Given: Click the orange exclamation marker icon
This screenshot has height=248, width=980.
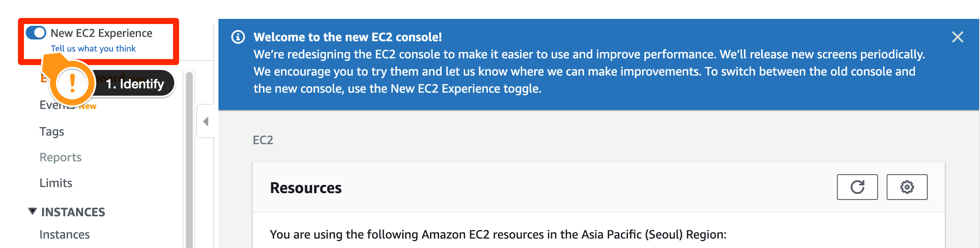Looking at the screenshot, I should pos(72,83).
